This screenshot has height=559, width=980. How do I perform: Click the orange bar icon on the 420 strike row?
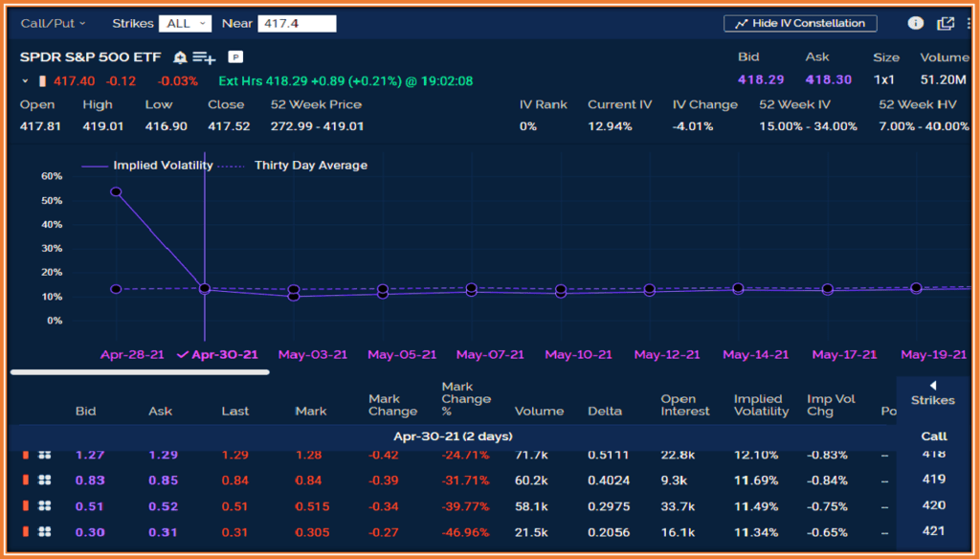[26, 506]
